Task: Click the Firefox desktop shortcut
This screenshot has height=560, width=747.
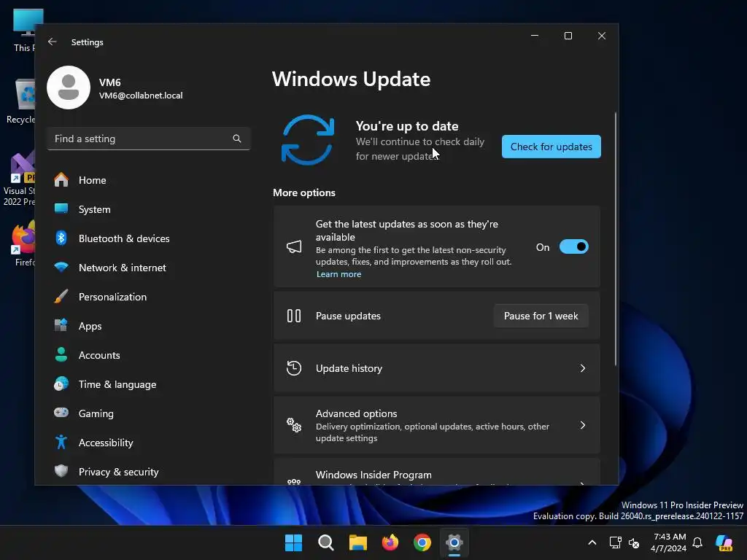Action: pyautogui.click(x=23, y=244)
